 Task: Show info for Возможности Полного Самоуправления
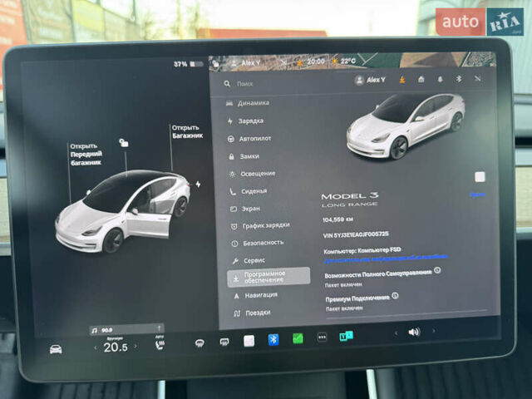(x=437, y=270)
